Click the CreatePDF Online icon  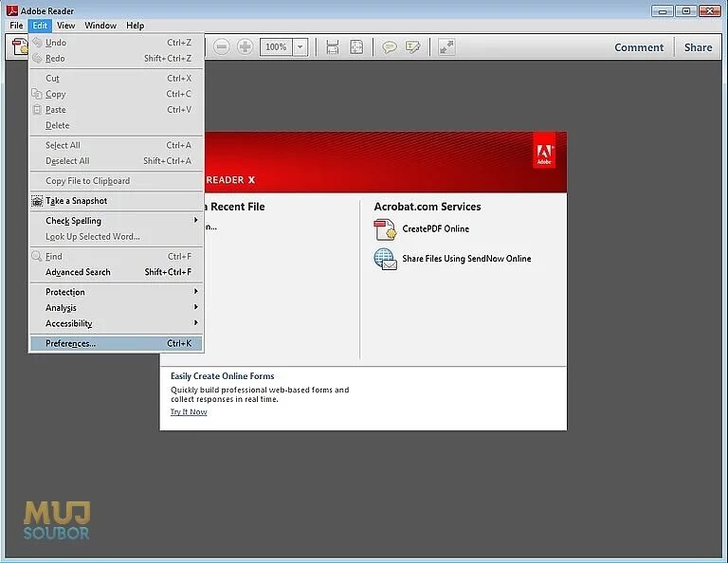(385, 229)
